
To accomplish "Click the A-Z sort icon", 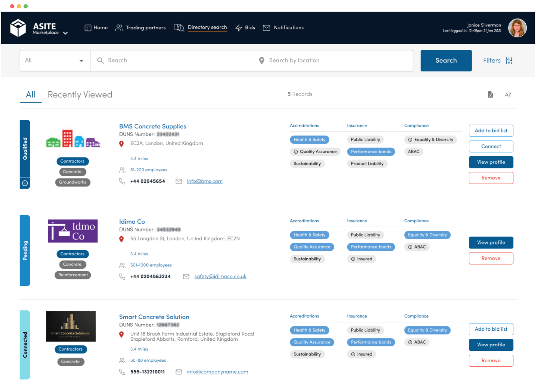I will click(508, 94).
